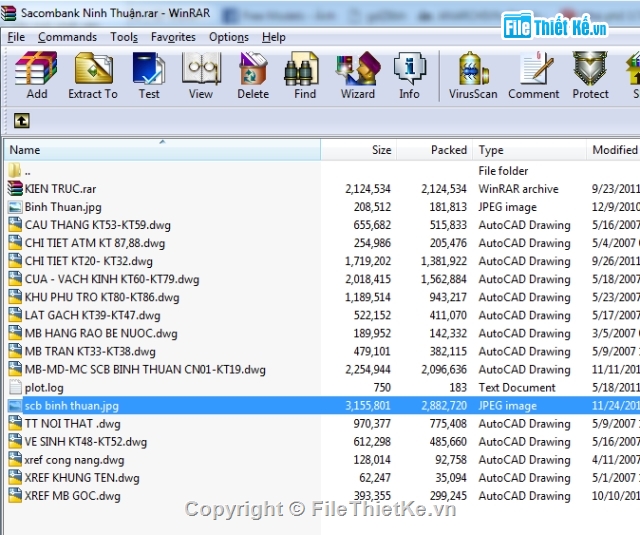Select scb binh thuan.jpg row
The width and height of the screenshot is (640, 535).
322,406
